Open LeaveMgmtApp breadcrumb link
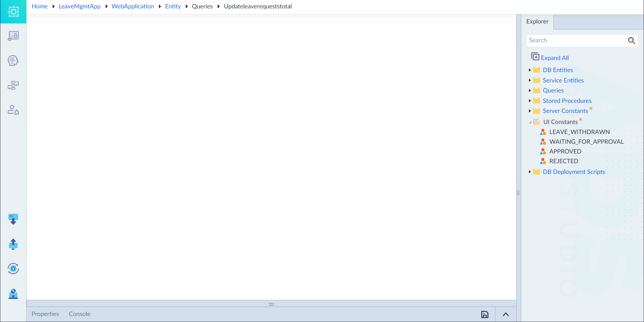 [x=79, y=6]
